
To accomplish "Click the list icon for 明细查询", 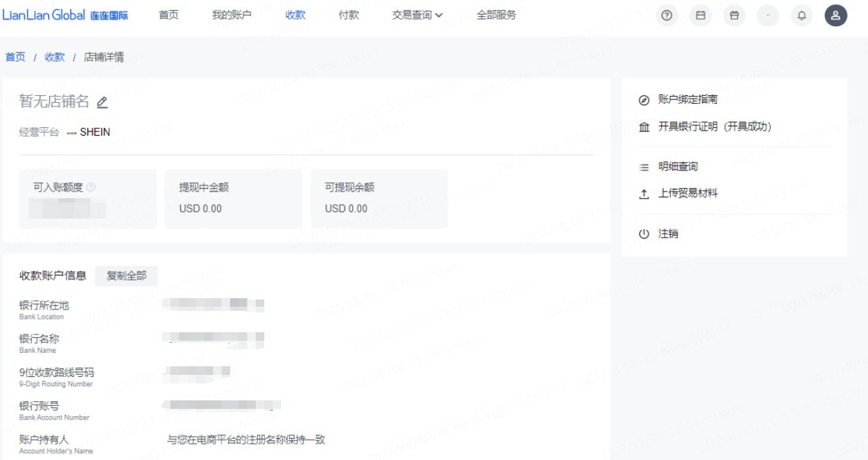I will [644, 167].
